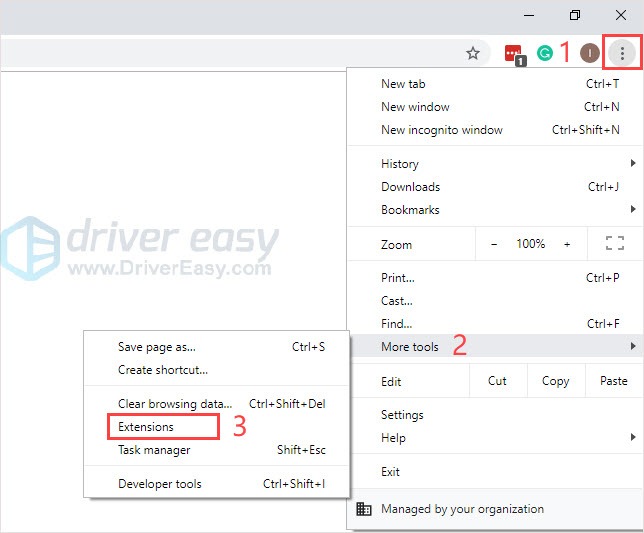This screenshot has width=644, height=533.
Task: Expand the Bookmarks submenu arrow
Action: coord(632,210)
